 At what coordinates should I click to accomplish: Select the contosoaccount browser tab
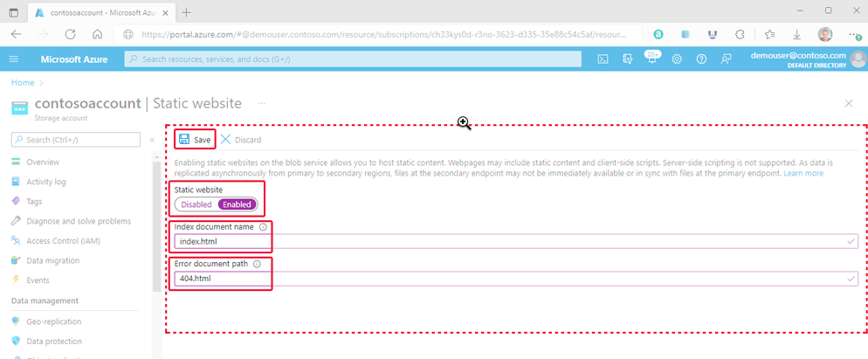(100, 12)
